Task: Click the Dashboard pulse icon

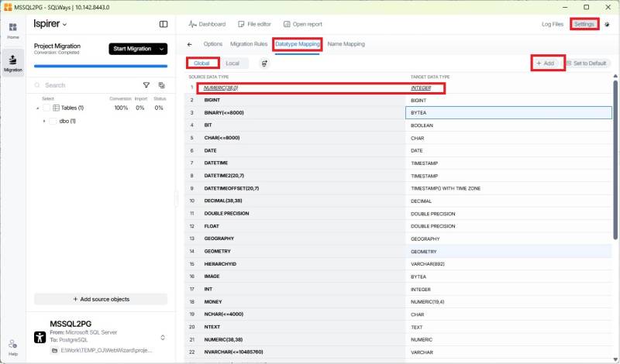Action: 192,24
